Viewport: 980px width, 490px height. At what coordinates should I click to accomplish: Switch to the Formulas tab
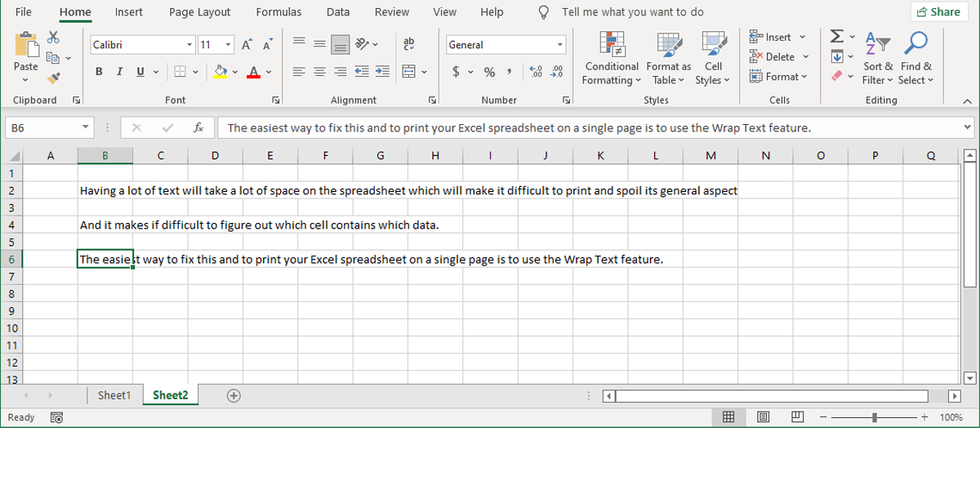coord(278,12)
